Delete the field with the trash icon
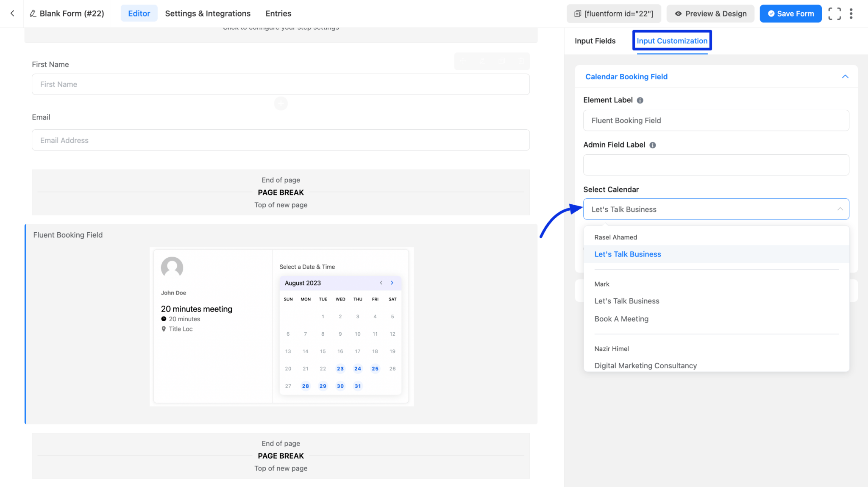Image resolution: width=868 pixels, height=487 pixels. (x=521, y=61)
